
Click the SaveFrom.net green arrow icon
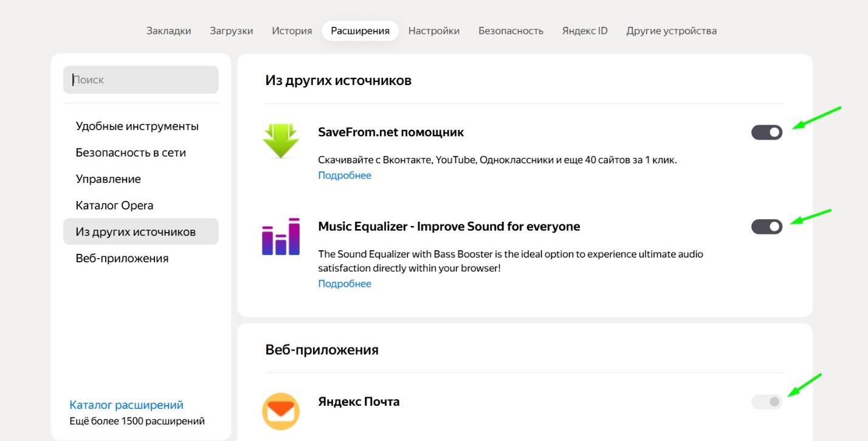pos(281,141)
